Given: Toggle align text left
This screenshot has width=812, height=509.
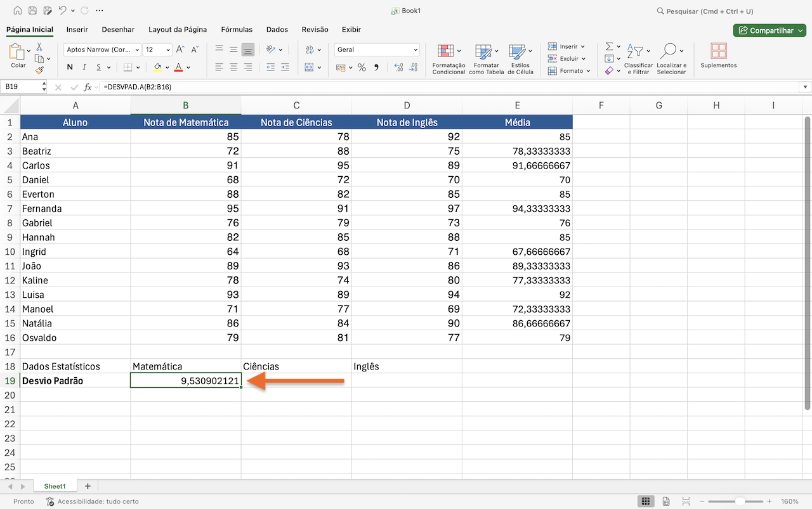Looking at the screenshot, I should tap(219, 67).
